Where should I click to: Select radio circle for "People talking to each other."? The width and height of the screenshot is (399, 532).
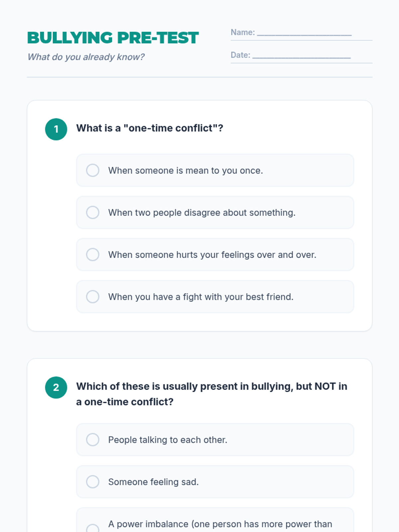click(93, 440)
